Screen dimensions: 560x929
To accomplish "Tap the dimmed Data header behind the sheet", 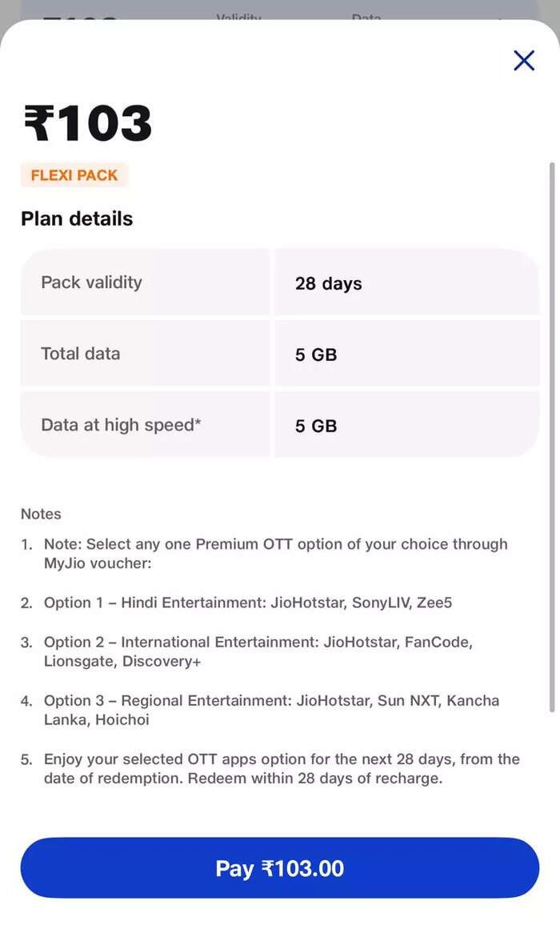I will 366,15.
